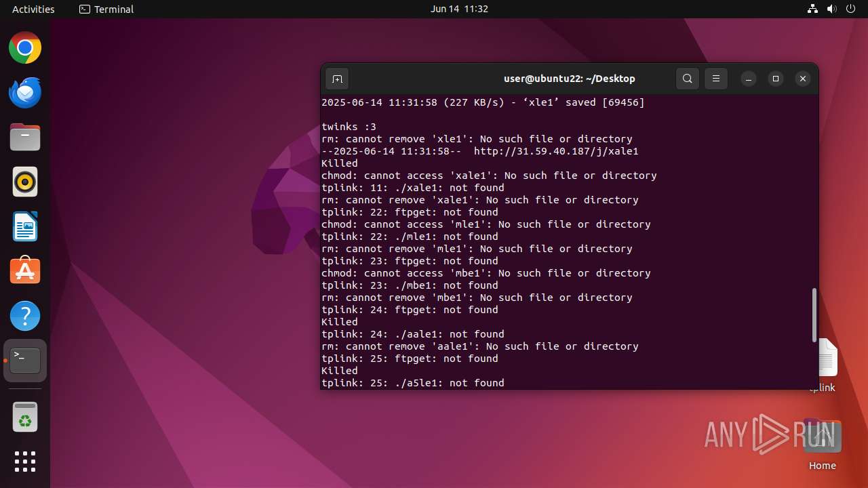This screenshot has width=868, height=488.
Task: Click 'tplink: 25: ./a5le1: not found' line
Action: (x=413, y=383)
